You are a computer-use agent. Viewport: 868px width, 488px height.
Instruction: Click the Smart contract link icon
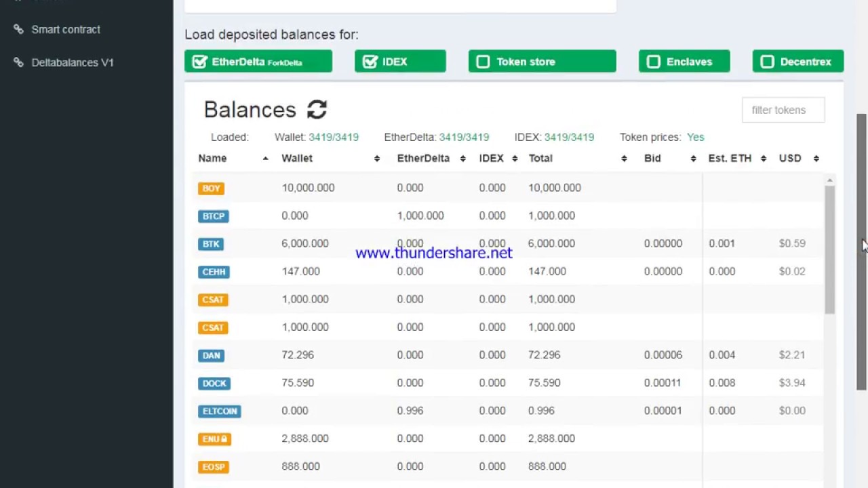tap(18, 29)
